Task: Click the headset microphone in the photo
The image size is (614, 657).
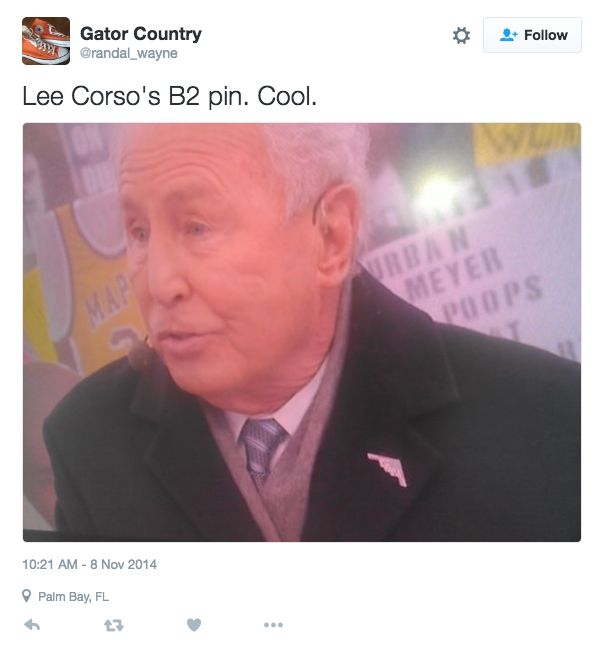Action: 141,354
